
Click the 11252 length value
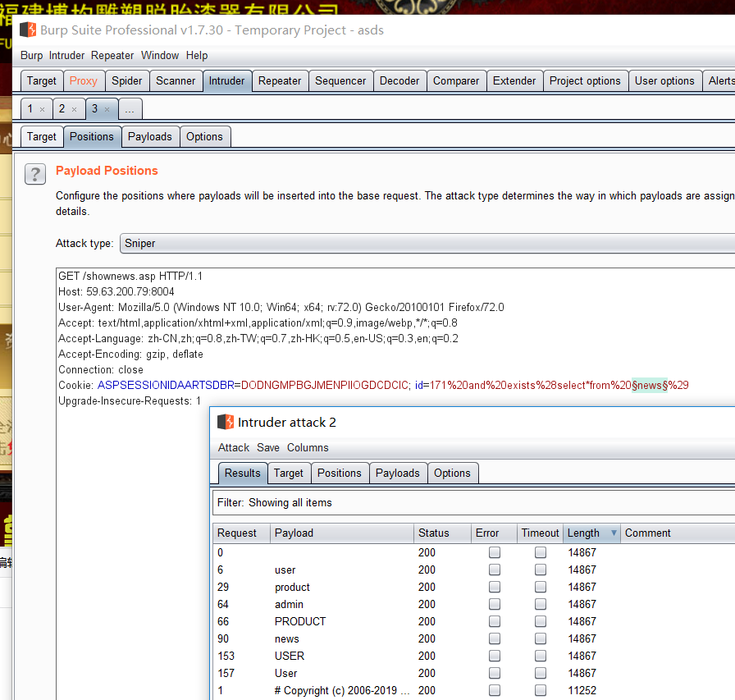(x=582, y=691)
